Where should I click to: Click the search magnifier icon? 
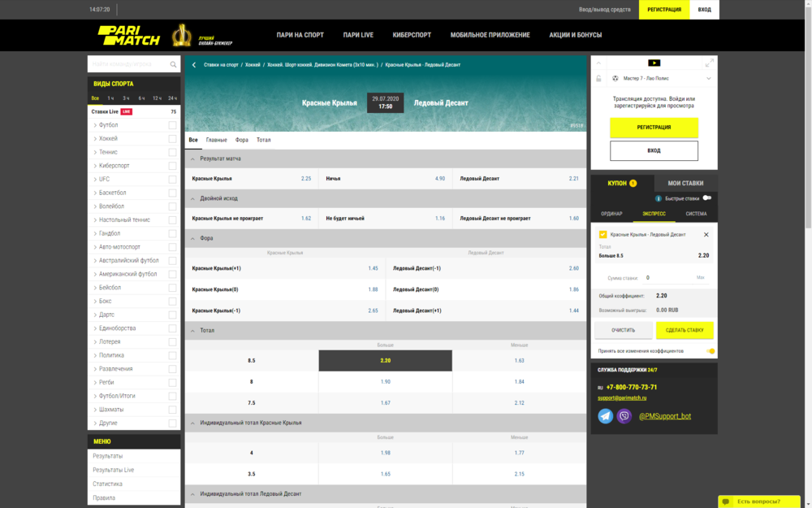point(173,64)
